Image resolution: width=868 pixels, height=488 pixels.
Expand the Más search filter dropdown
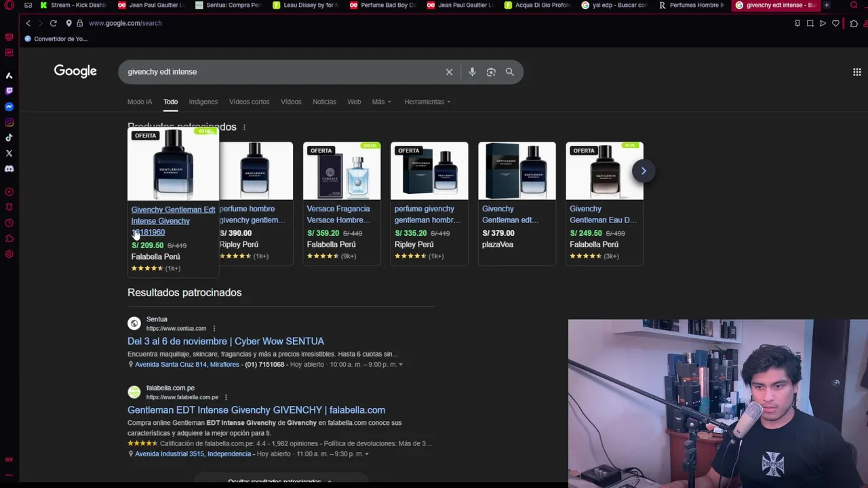click(x=381, y=102)
